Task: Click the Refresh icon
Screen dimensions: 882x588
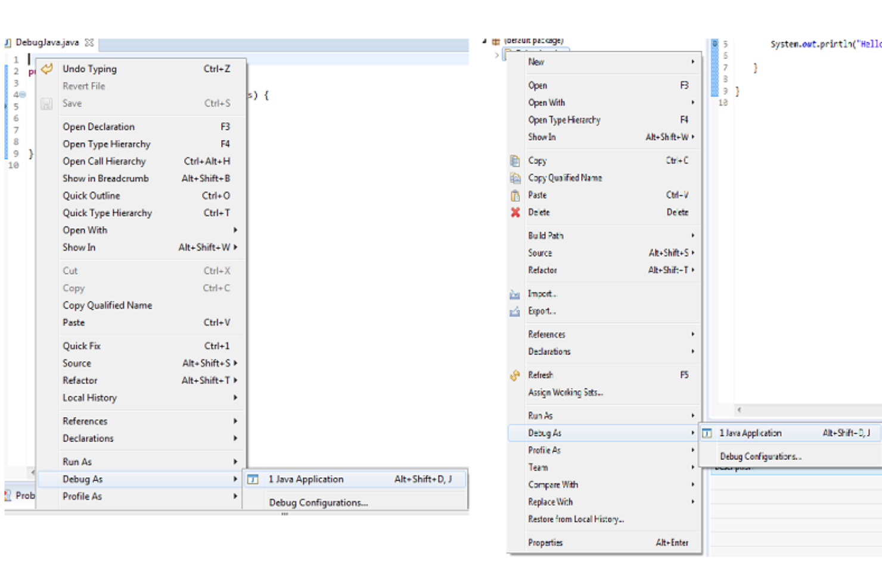Action: click(x=514, y=375)
